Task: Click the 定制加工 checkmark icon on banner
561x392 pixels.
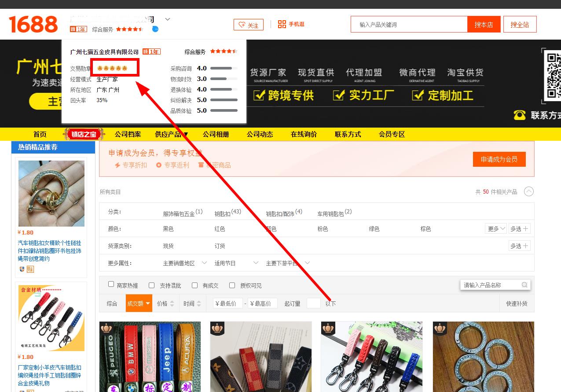Action: pyautogui.click(x=418, y=95)
